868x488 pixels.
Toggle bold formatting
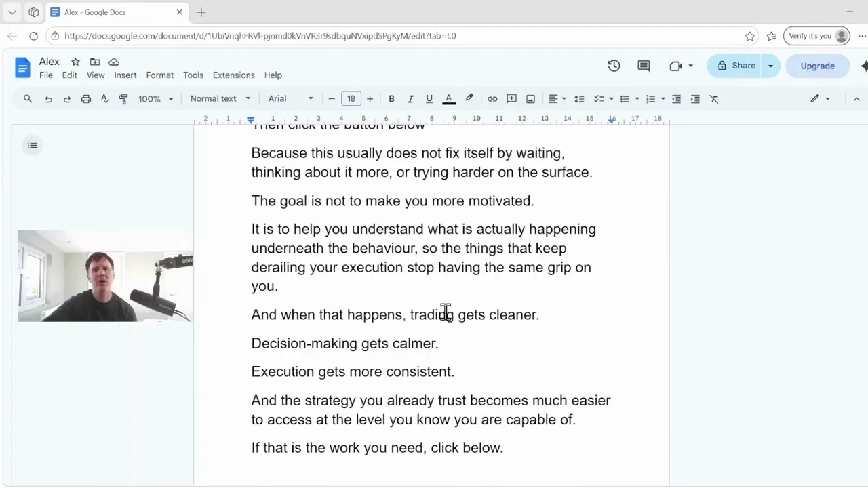(x=391, y=99)
